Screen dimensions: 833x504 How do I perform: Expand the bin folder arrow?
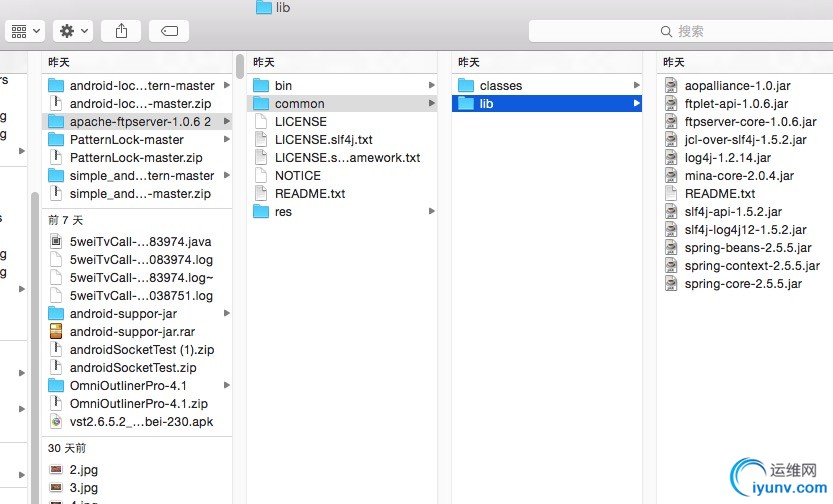click(432, 85)
